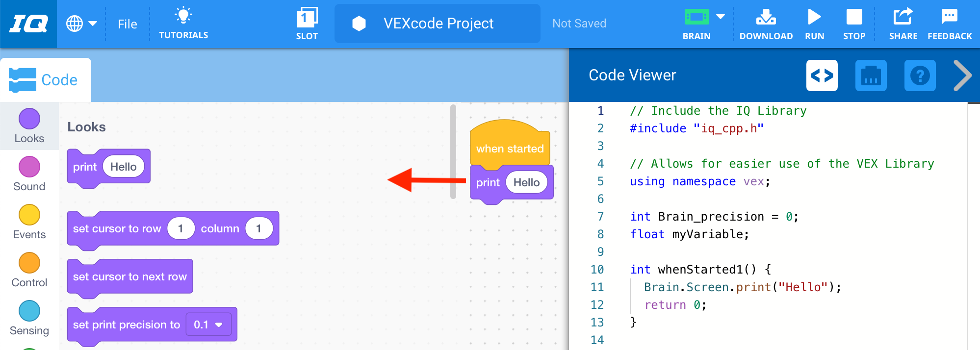Open the Feedback speech bubble
Screen dimensions: 980x350
pyautogui.click(x=949, y=18)
